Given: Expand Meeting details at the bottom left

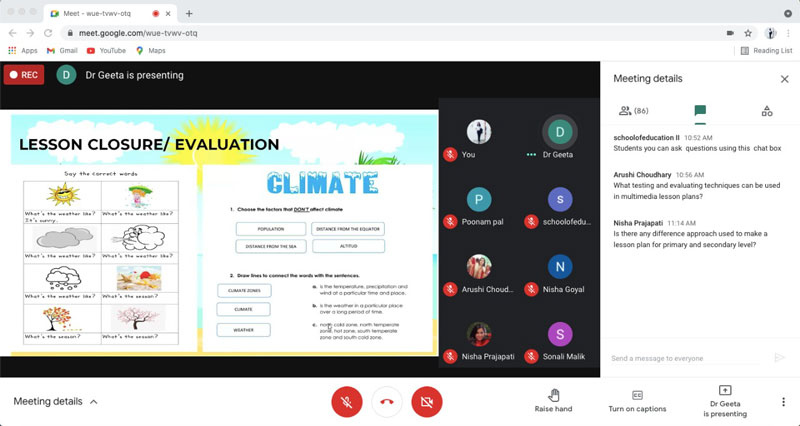Looking at the screenshot, I should (x=56, y=401).
